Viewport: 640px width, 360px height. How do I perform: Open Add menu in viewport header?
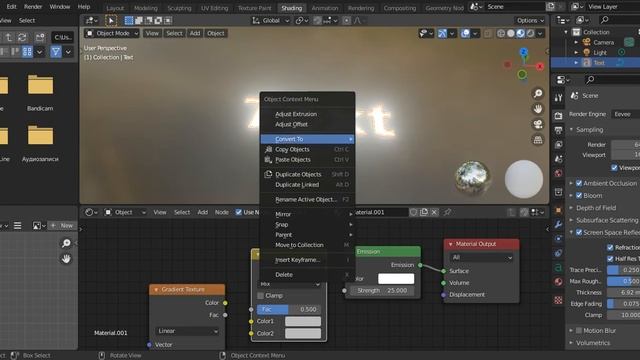[195, 33]
